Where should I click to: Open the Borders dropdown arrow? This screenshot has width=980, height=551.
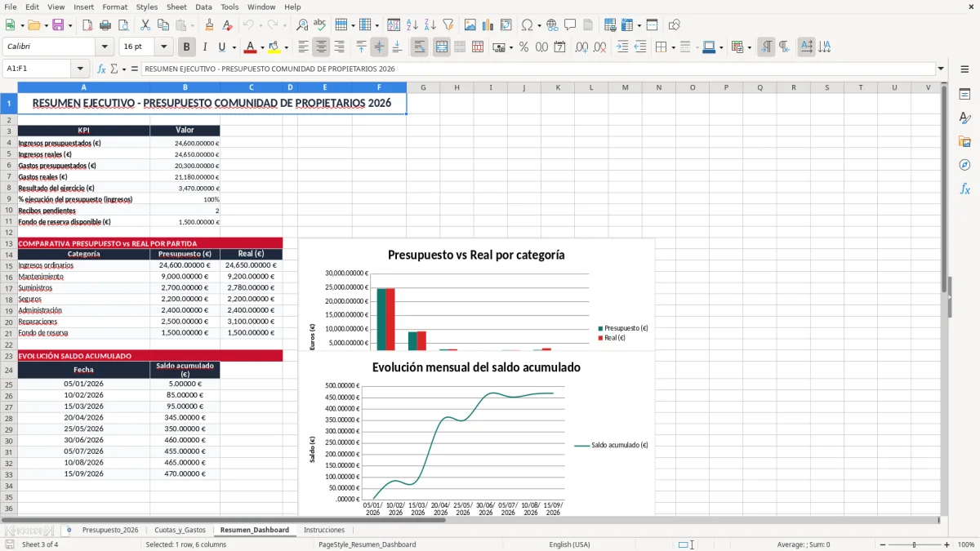pos(675,47)
